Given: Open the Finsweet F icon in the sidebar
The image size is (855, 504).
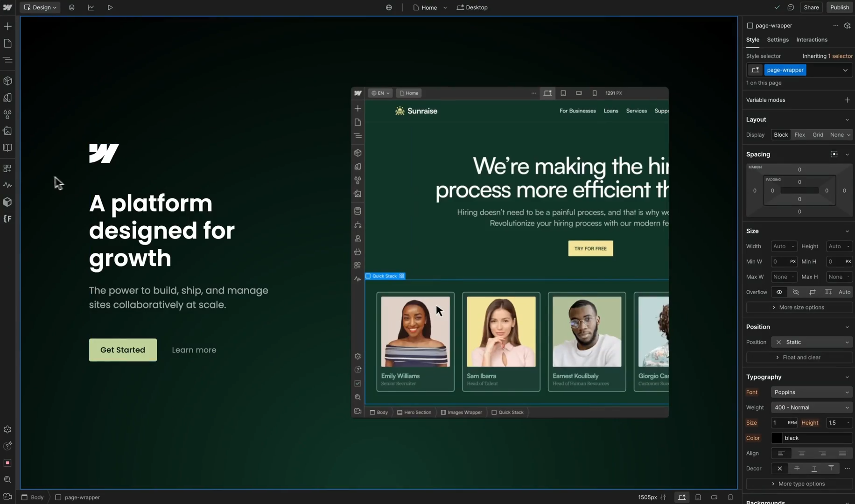Looking at the screenshot, I should pyautogui.click(x=7, y=219).
